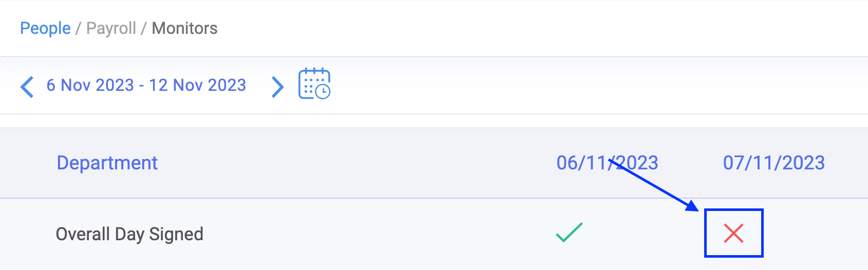Advance to next week using right chevron
This screenshot has width=868, height=270.
click(277, 87)
